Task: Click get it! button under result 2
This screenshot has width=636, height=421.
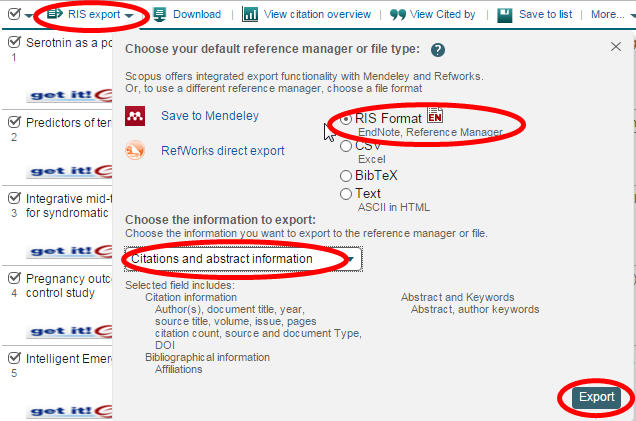Action: coord(71,171)
